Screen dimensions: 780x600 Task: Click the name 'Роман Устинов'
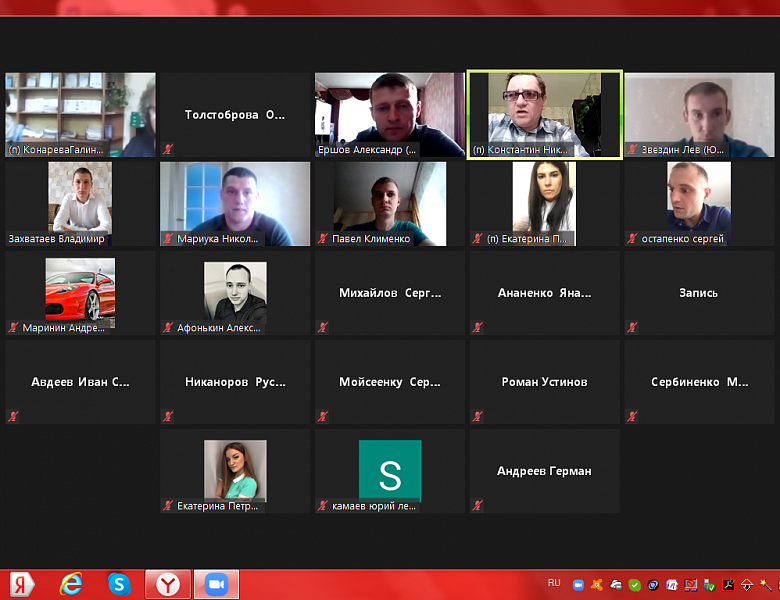pyautogui.click(x=545, y=382)
